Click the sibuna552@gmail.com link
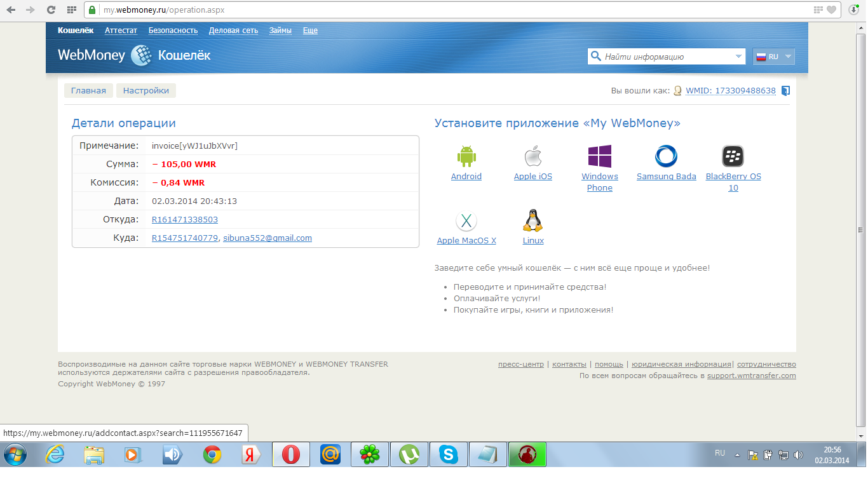Viewport: 868px width, 488px height. click(x=268, y=238)
